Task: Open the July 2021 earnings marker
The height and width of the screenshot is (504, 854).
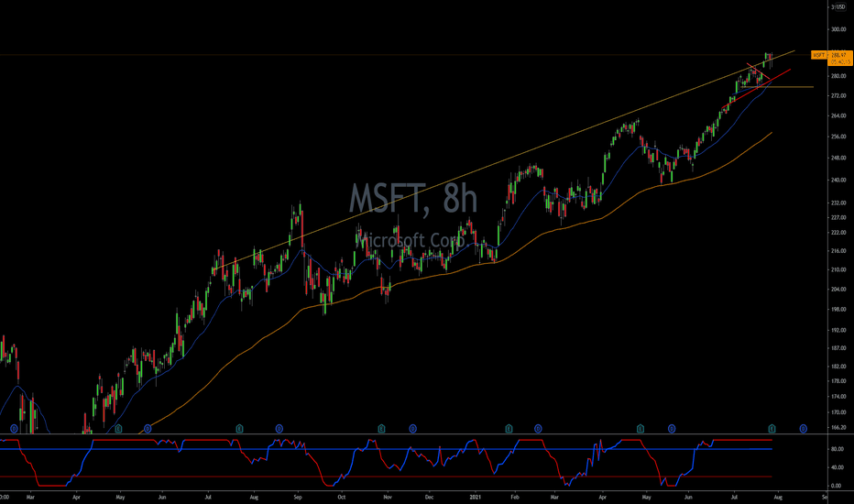Action: [x=772, y=429]
